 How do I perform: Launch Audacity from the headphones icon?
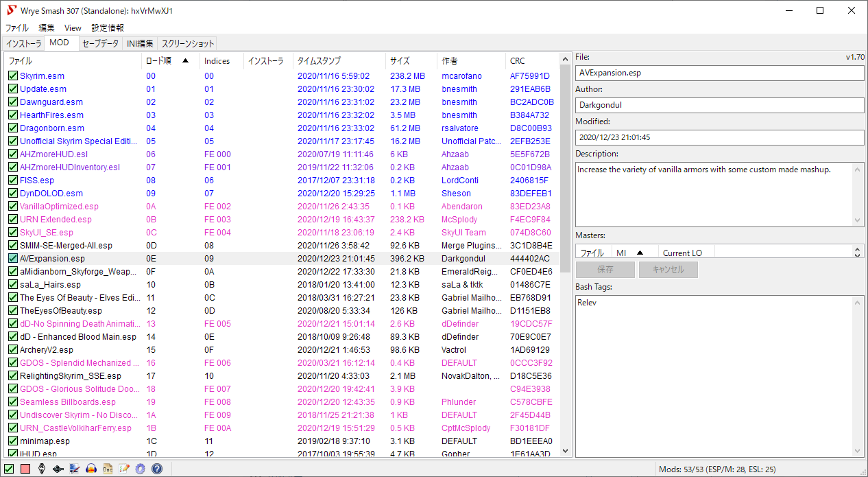[x=91, y=469]
